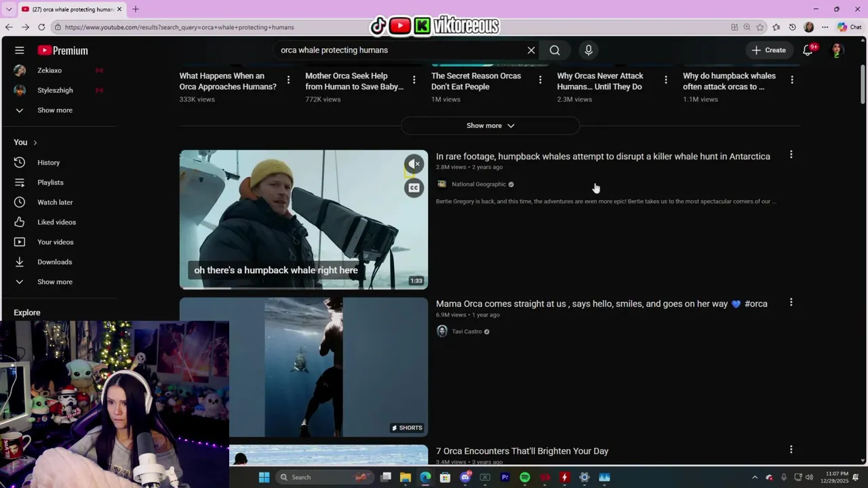Unmute the humpback whale preview video
868x488 pixels.
pyautogui.click(x=414, y=164)
